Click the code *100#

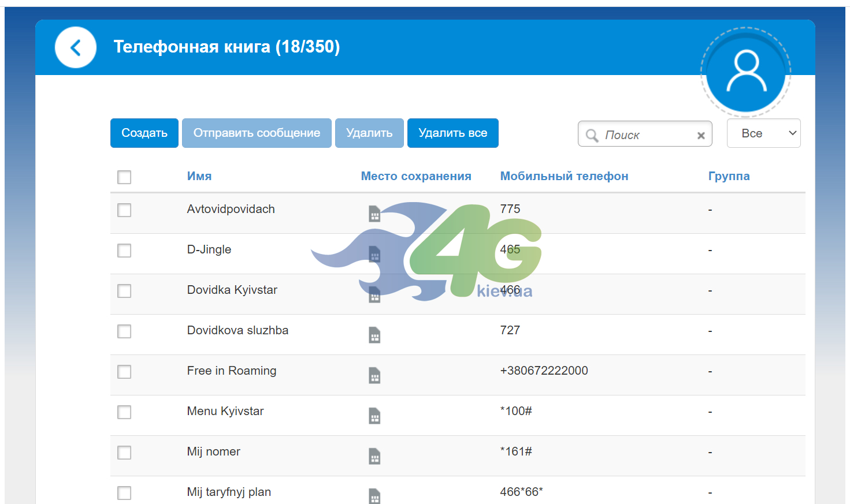click(516, 411)
